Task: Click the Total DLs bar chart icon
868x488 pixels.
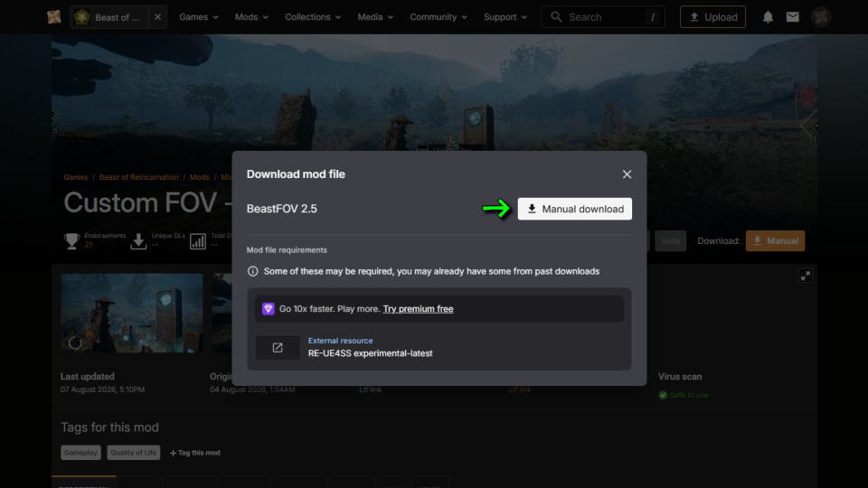Action: pyautogui.click(x=198, y=241)
